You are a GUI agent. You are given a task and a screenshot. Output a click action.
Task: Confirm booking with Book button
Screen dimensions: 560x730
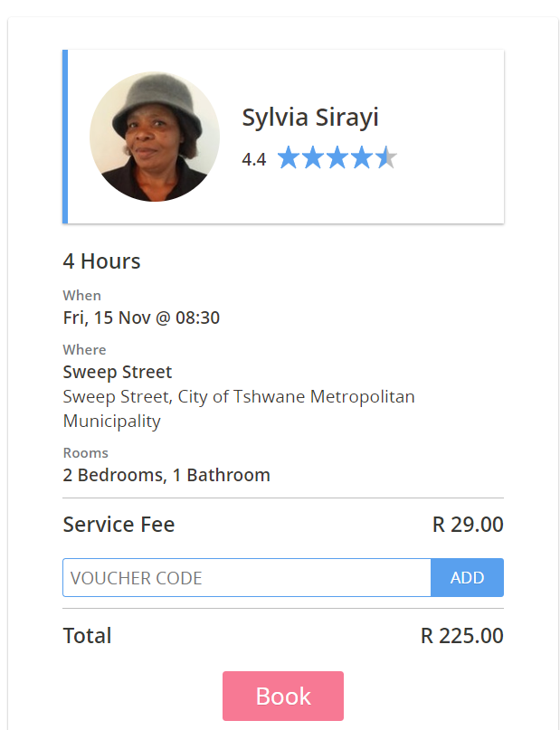pos(283,696)
